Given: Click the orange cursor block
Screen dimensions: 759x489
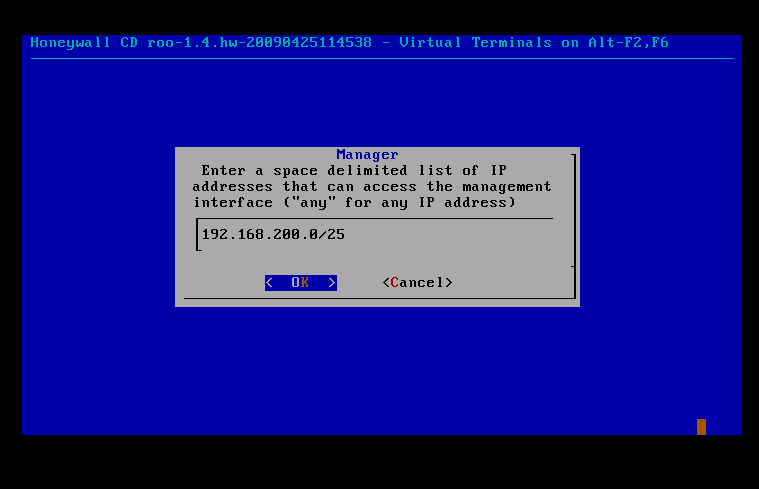Looking at the screenshot, I should click(x=701, y=427).
